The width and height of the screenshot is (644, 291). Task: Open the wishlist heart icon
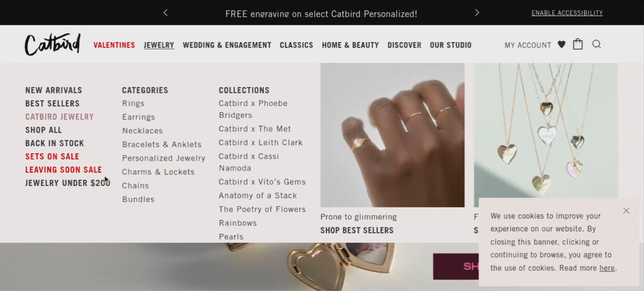[561, 45]
